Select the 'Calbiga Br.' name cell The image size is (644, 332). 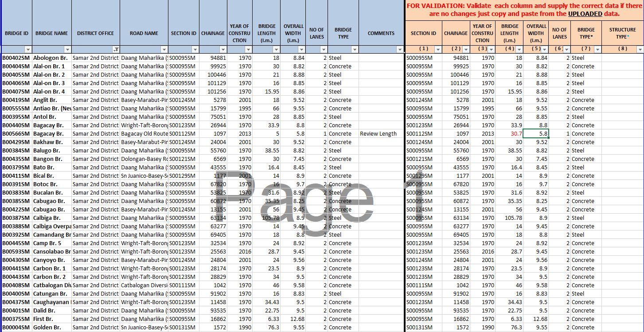coord(52,218)
